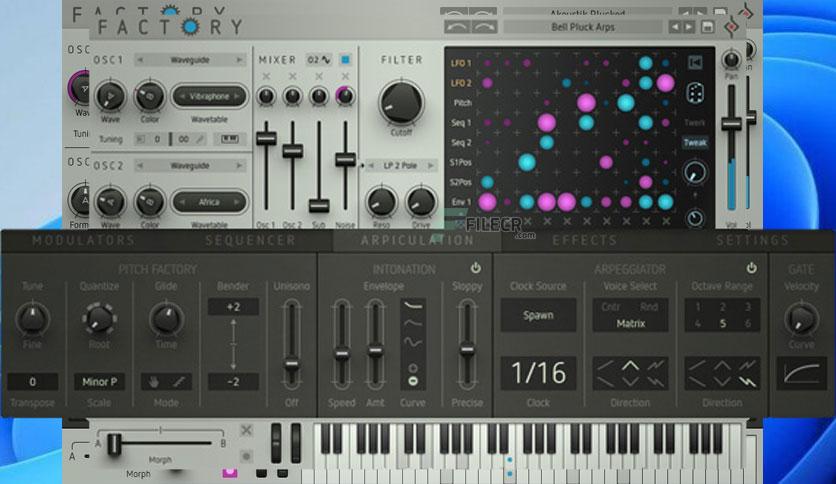Toggle the O2 waveform button in Mixer
Image resolution: width=836 pixels, height=484 pixels.
pos(319,60)
